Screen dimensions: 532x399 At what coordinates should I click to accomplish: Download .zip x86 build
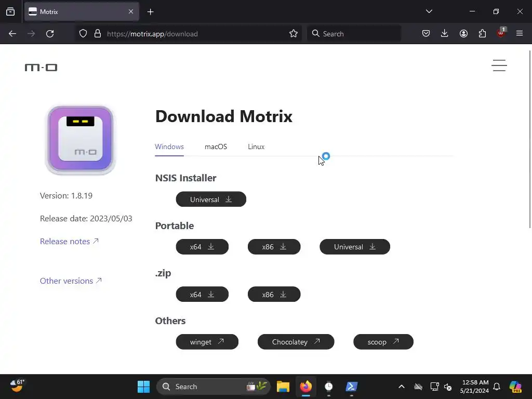(x=274, y=294)
